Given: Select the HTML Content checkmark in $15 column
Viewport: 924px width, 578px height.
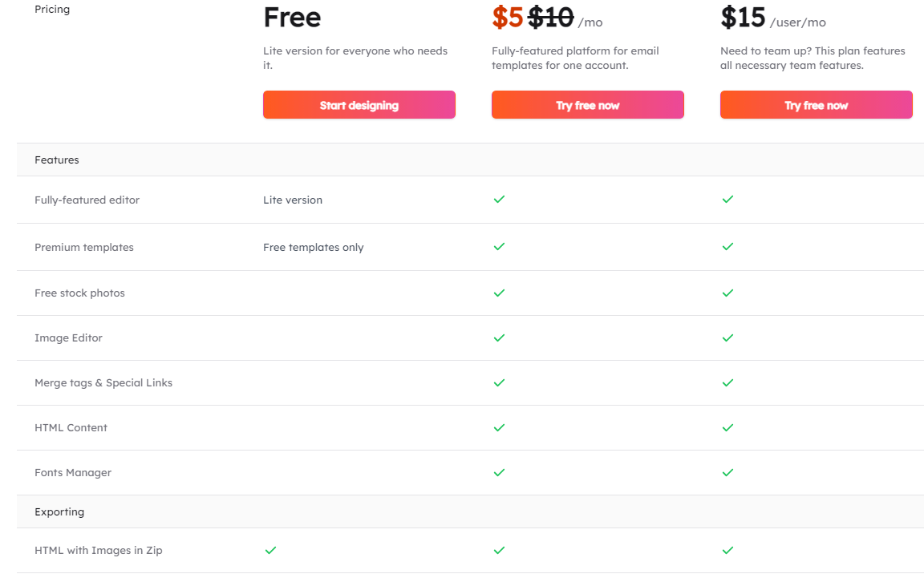Looking at the screenshot, I should (x=727, y=427).
